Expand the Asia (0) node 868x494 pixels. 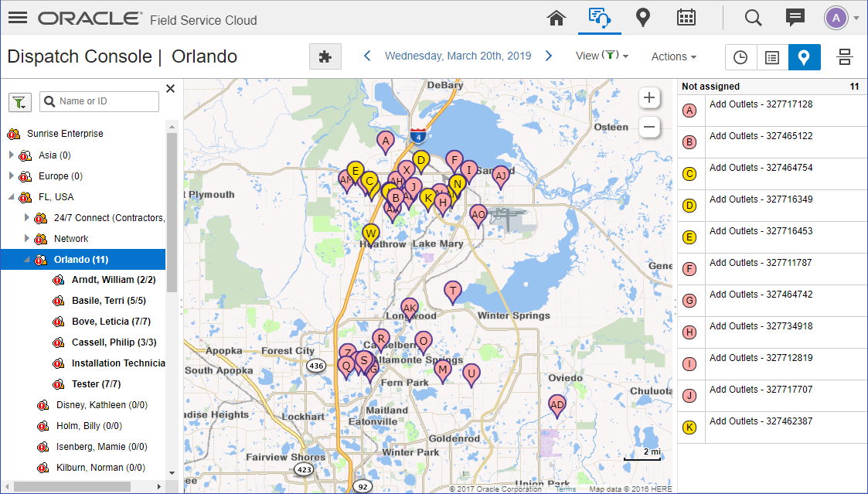pyautogui.click(x=12, y=155)
